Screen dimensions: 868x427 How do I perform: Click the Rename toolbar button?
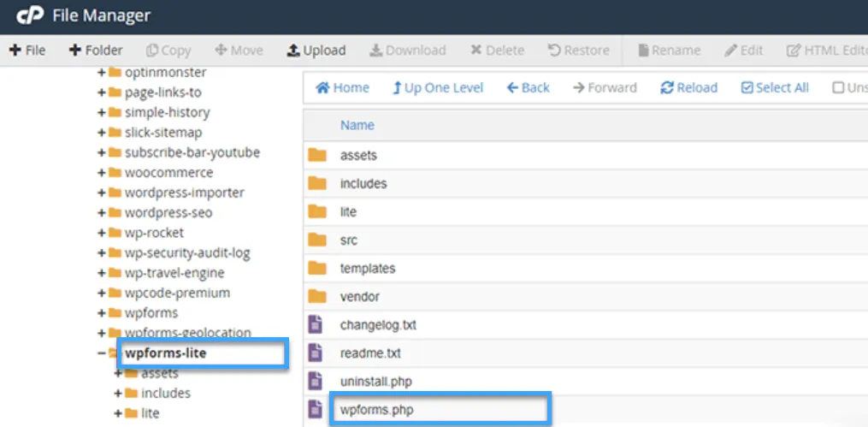(x=670, y=50)
